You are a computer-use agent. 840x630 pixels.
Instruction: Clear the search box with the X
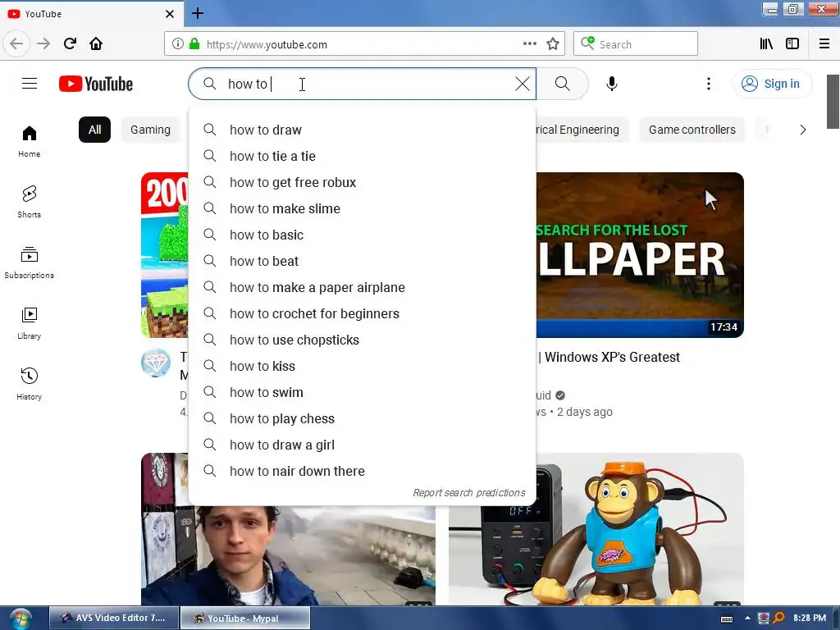pyautogui.click(x=523, y=84)
